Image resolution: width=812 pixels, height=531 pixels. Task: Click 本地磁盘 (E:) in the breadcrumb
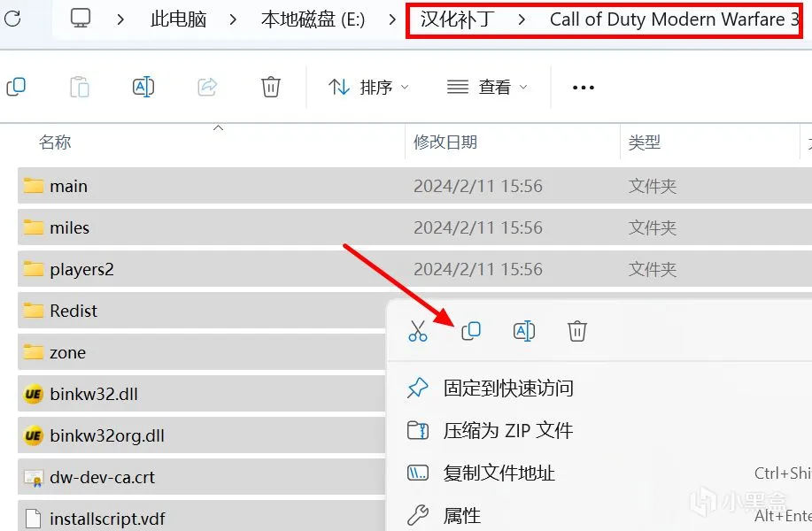(313, 19)
